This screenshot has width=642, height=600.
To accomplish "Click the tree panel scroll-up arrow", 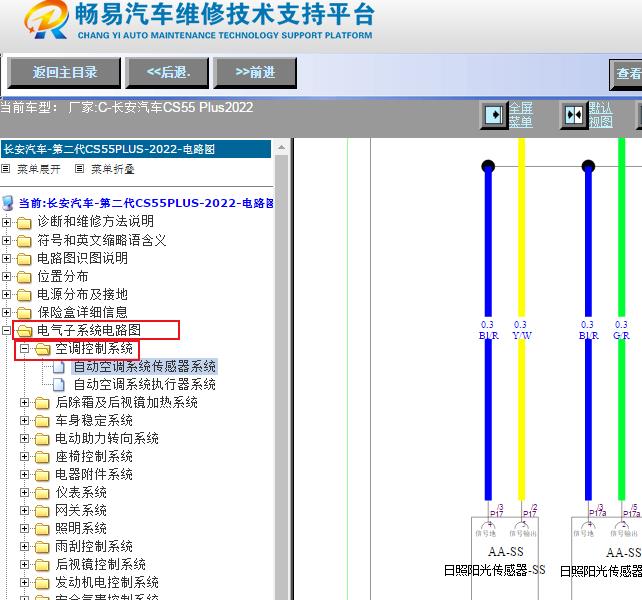I will point(281,147).
